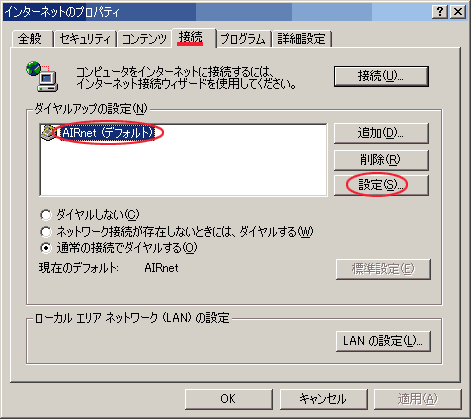Click the internet connection wizard globe icon
This screenshot has height=420, width=471.
click(x=42, y=76)
